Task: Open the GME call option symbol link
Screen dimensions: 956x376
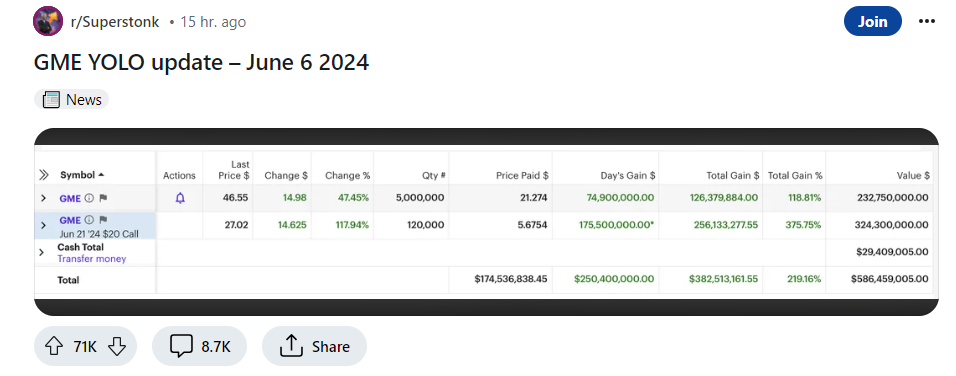Action: click(70, 220)
